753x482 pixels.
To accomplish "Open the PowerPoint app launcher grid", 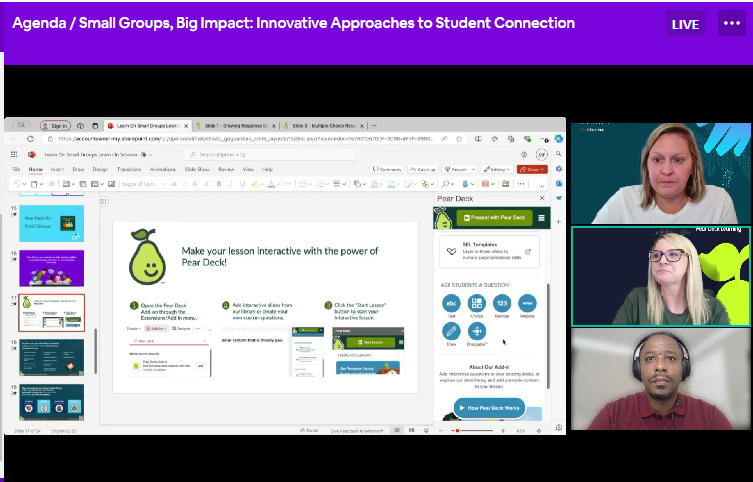I will point(14,155).
